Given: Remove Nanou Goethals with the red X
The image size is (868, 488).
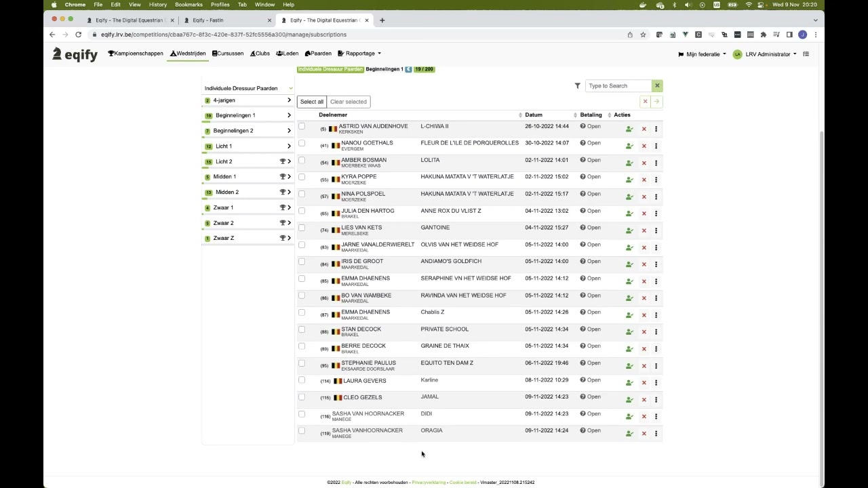Looking at the screenshot, I should [644, 146].
